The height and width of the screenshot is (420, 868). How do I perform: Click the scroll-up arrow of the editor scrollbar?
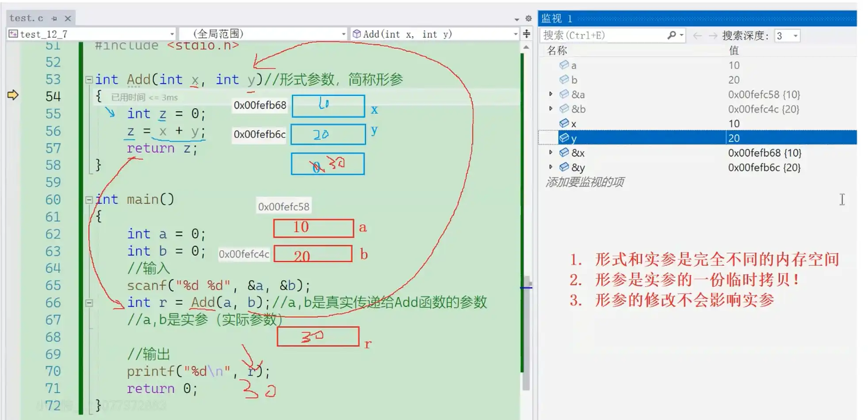pyautogui.click(x=526, y=47)
